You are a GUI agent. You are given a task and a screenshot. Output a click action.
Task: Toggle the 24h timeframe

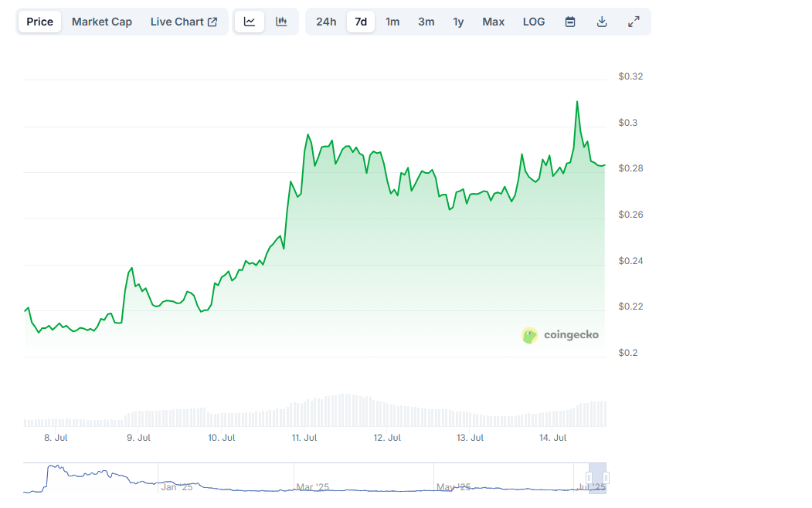325,21
